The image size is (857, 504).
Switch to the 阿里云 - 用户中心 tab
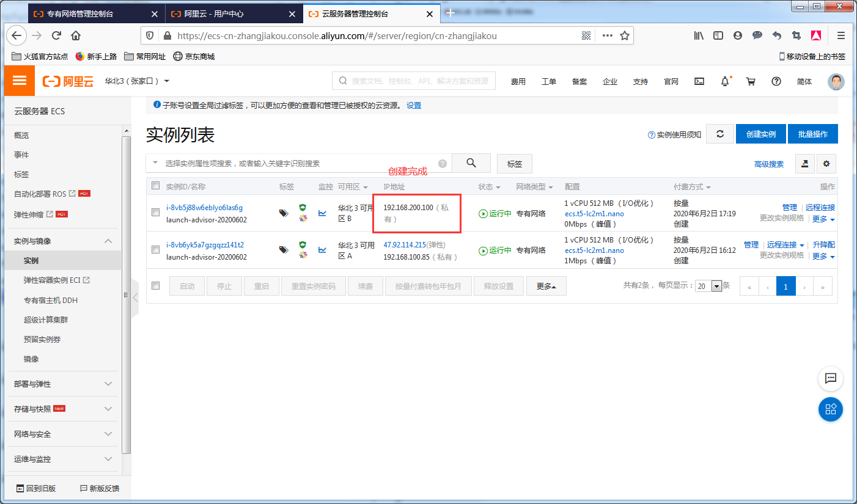tap(214, 13)
